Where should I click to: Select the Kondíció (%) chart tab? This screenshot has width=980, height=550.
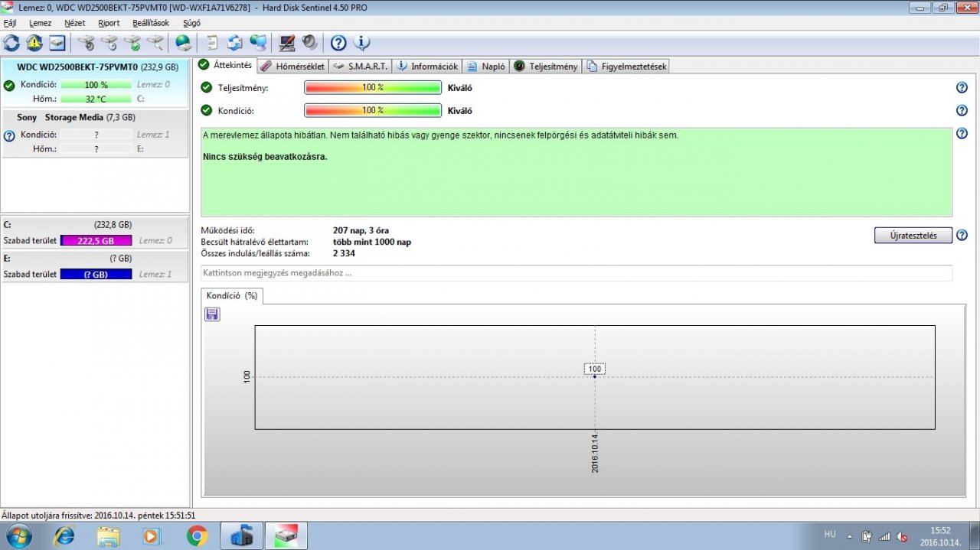pos(232,296)
